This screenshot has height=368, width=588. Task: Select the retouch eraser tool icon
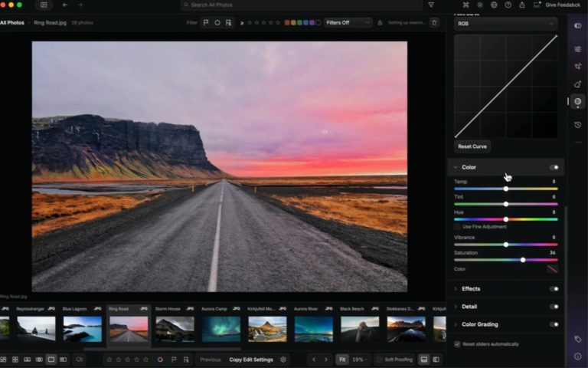[x=577, y=84]
